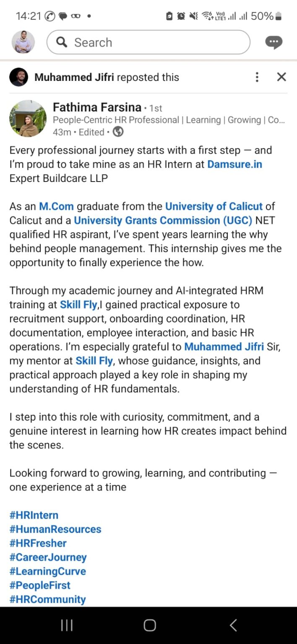Tap the M.Com link
Viewport: 297px width, 644px height.
click(x=56, y=206)
